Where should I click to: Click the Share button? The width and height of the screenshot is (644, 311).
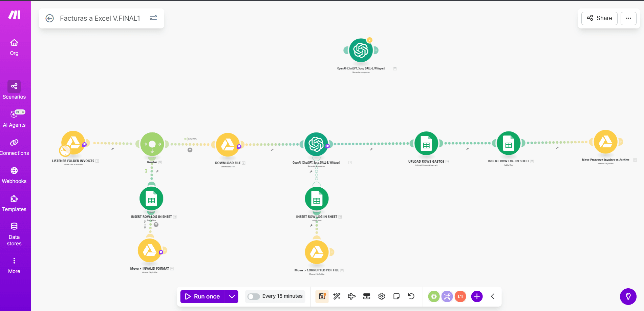pos(599,18)
